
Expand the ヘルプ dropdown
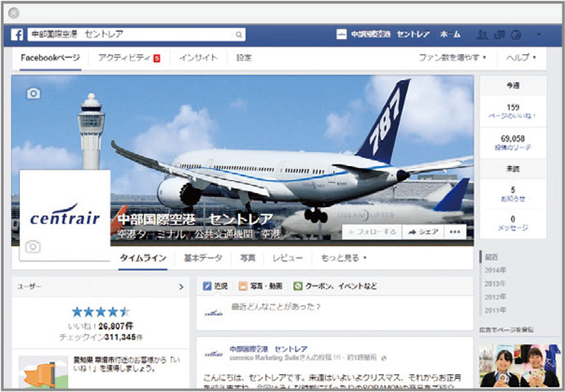pyautogui.click(x=521, y=57)
